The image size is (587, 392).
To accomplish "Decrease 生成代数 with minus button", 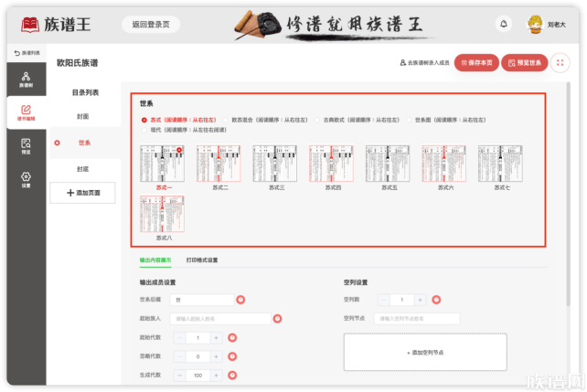I will (x=180, y=376).
